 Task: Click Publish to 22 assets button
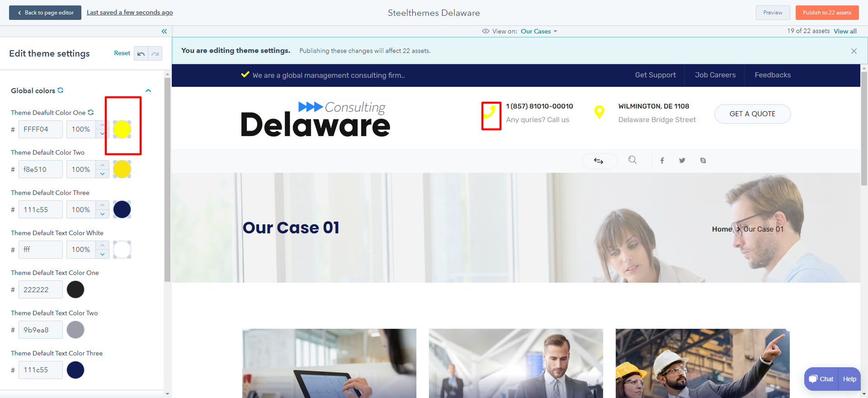[x=827, y=13]
